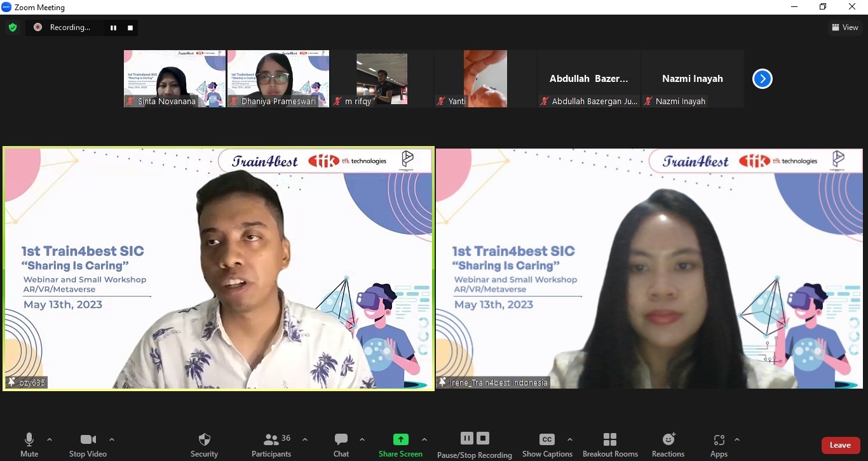Click the green encryption shield icon
This screenshot has width=868, height=461.
tap(13, 27)
